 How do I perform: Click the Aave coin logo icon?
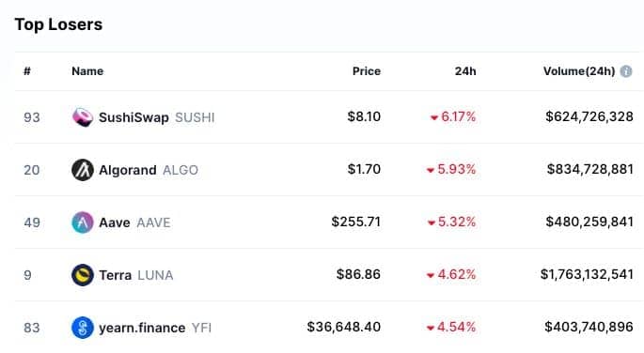(83, 223)
